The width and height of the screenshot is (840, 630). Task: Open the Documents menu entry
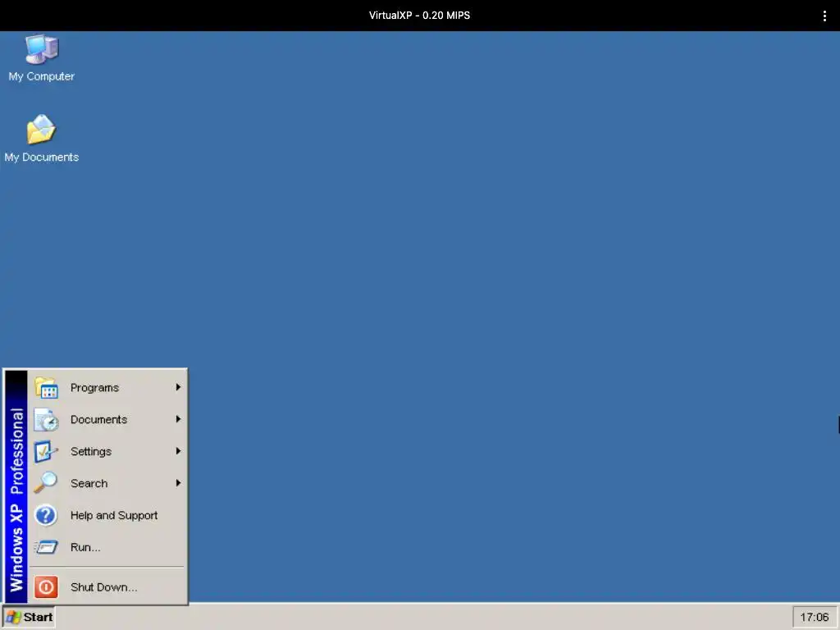(x=107, y=419)
